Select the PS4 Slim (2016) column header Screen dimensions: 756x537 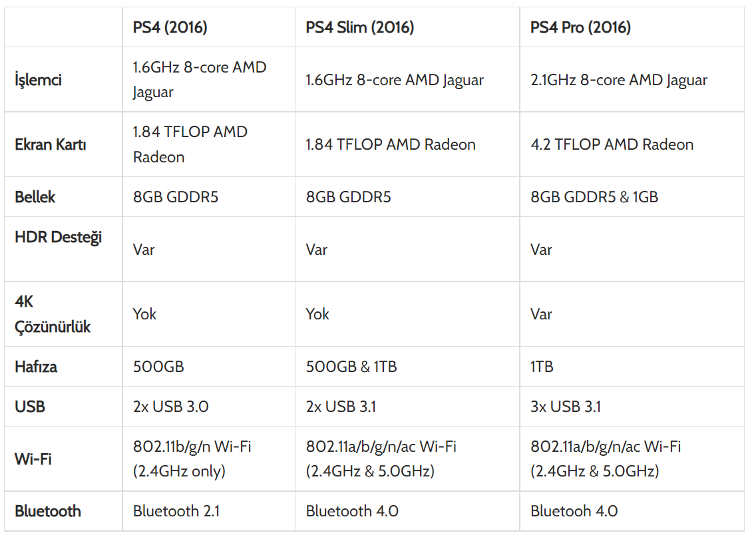pos(359,27)
